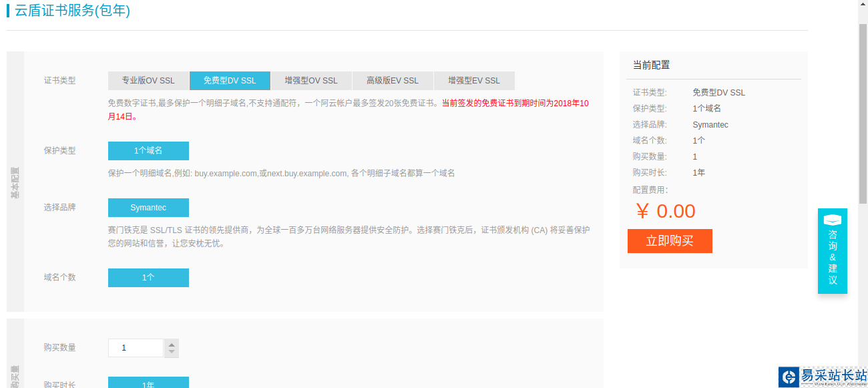Increase purchase quantity with up arrow
The height and width of the screenshot is (388, 868).
172,344
